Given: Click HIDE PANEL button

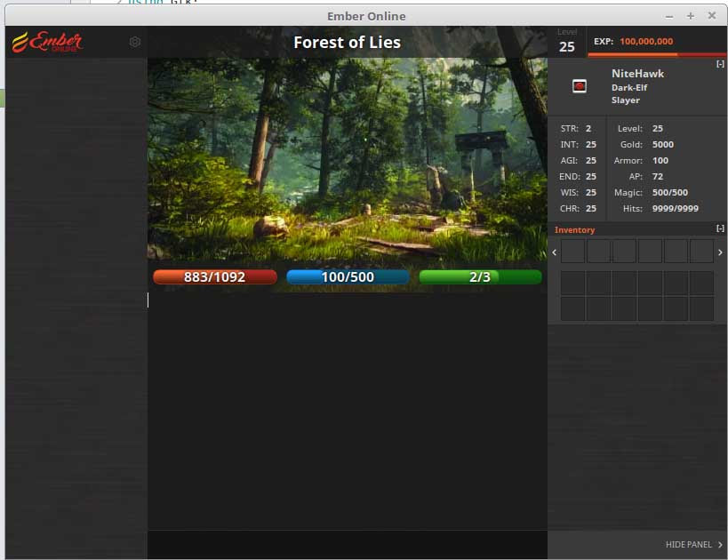Looking at the screenshot, I should point(693,545).
